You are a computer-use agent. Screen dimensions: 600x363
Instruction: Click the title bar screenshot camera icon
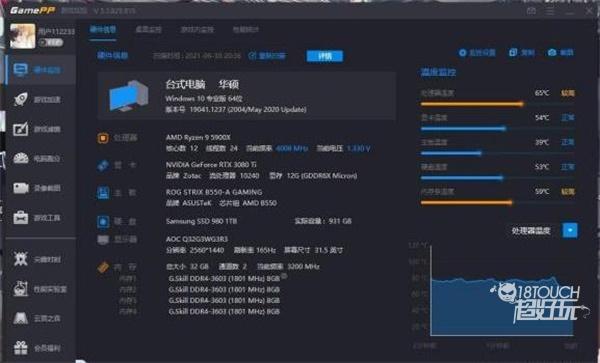coord(531,11)
